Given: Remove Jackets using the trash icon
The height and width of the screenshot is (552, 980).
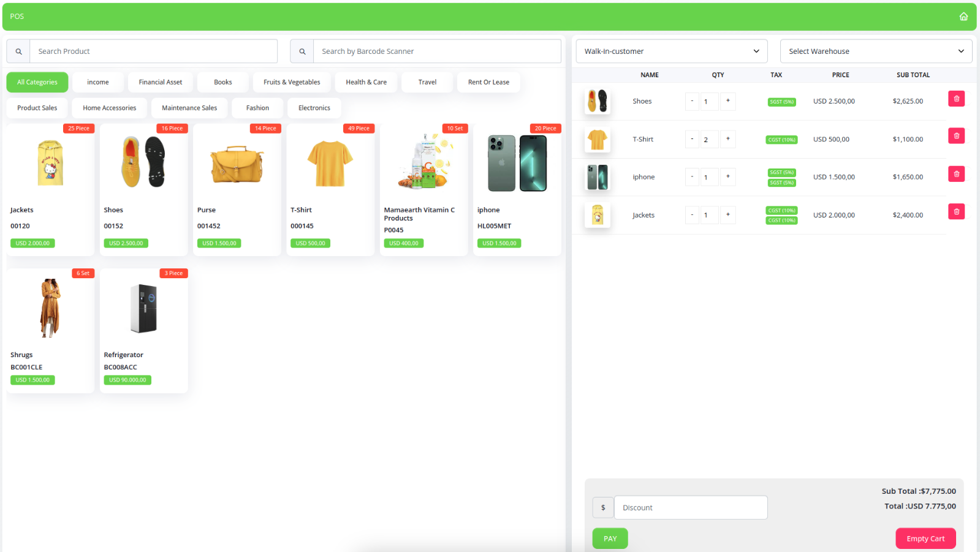Looking at the screenshot, I should pos(956,212).
